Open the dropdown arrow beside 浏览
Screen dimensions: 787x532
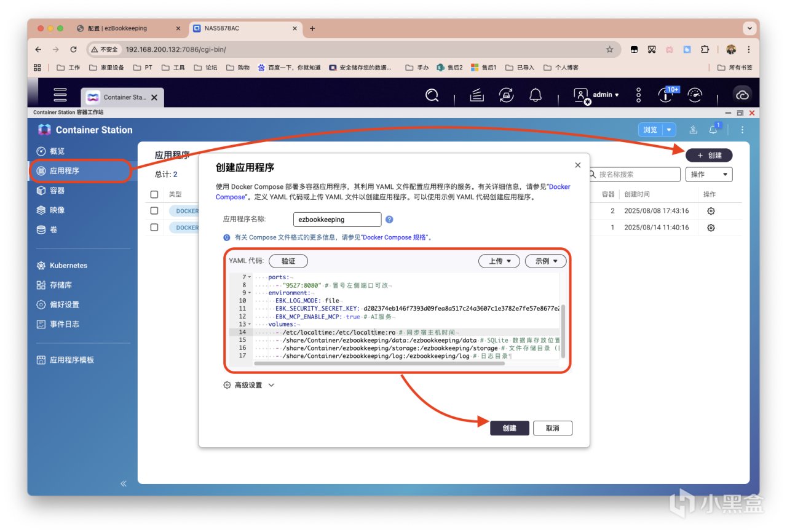tap(669, 130)
